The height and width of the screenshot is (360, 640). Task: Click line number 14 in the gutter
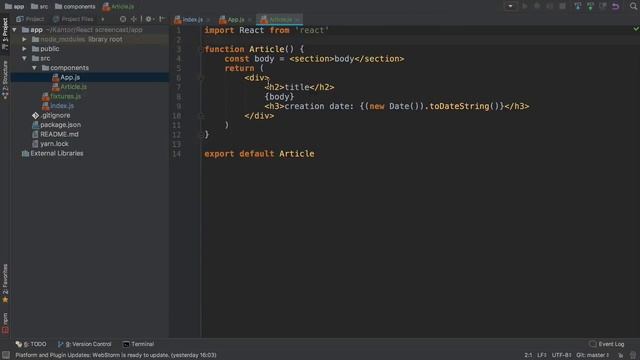(x=177, y=154)
